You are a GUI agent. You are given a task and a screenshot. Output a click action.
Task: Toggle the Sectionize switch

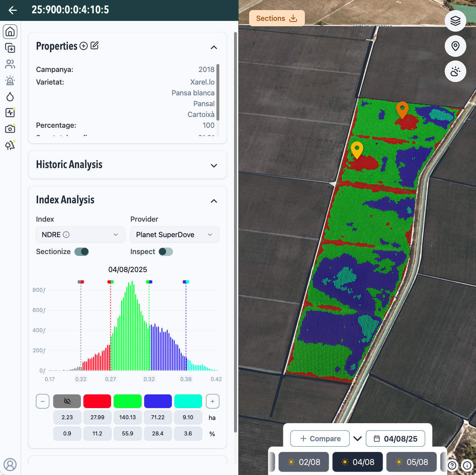(x=82, y=252)
